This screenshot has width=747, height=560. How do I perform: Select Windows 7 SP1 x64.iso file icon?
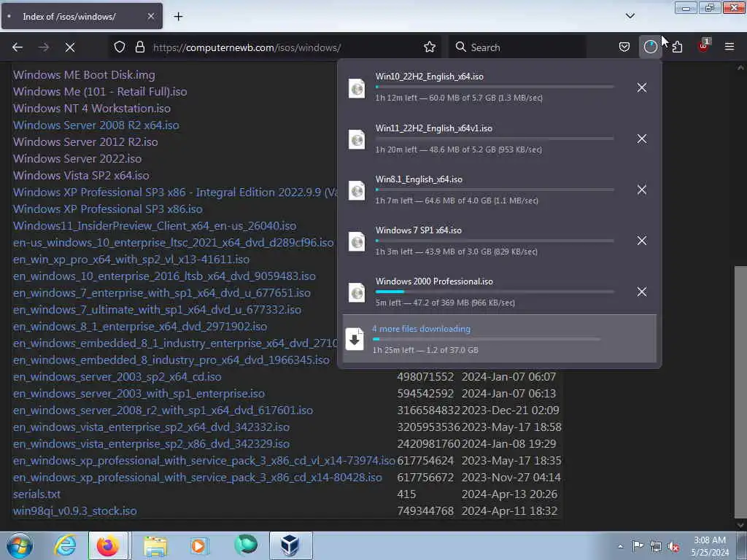coord(357,241)
